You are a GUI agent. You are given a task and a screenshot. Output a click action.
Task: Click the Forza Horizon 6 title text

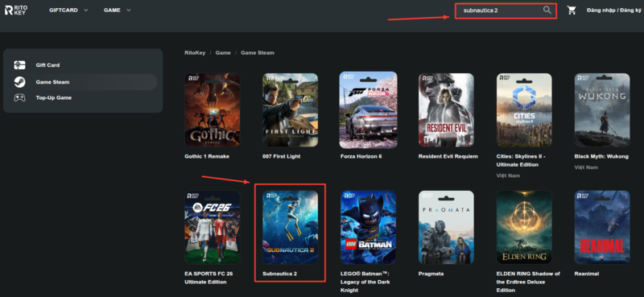click(361, 156)
